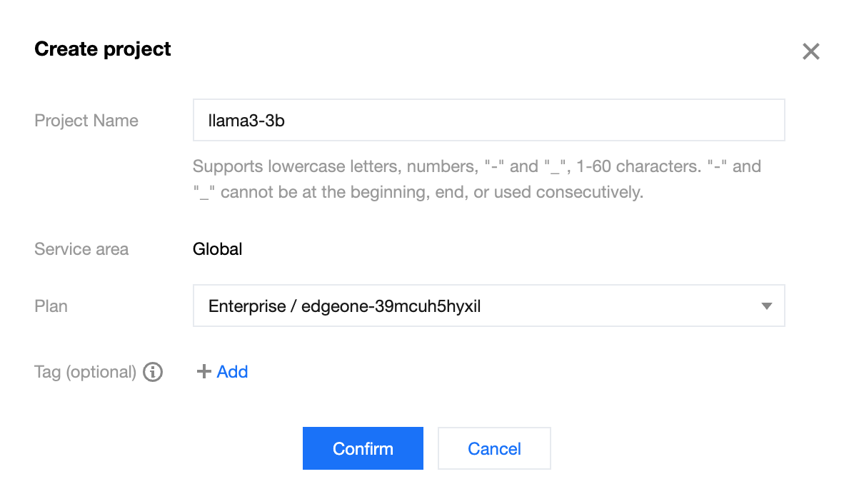Cancel creating the project
The height and width of the screenshot is (504, 854).
point(494,448)
